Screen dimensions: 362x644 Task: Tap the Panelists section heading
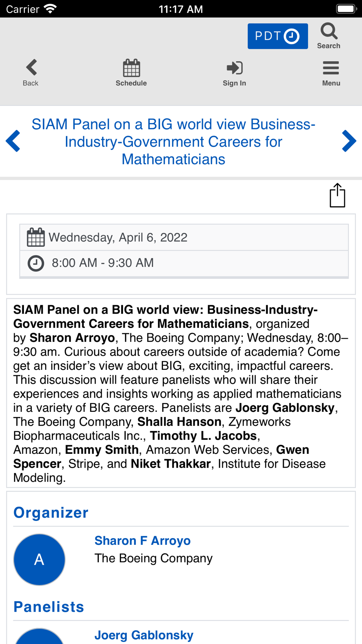coord(49,607)
